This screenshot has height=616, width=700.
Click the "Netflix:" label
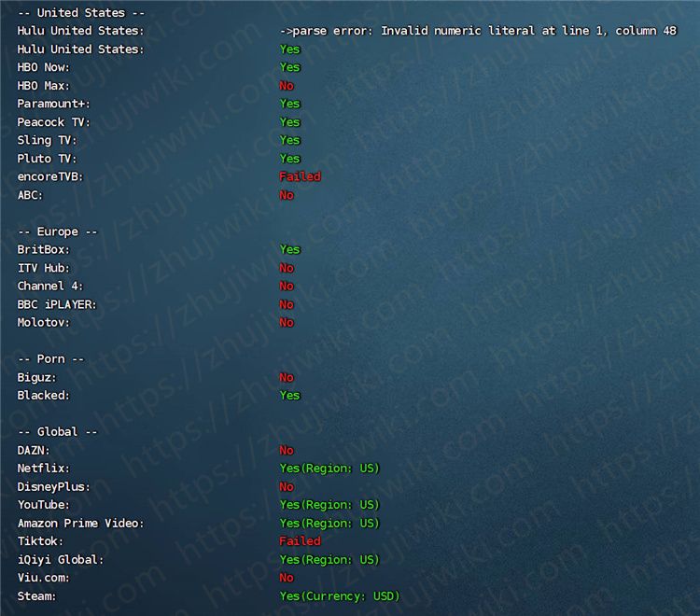click(x=44, y=469)
